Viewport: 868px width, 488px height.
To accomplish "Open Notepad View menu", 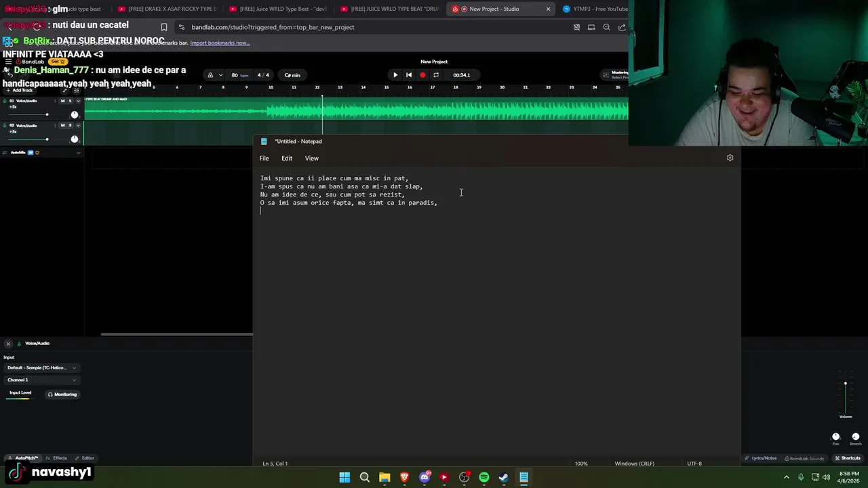I will pos(311,159).
